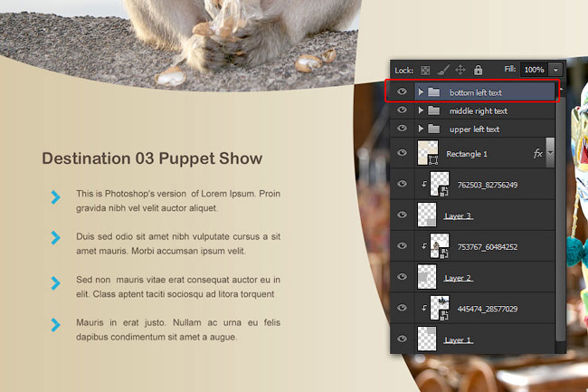588x392 pixels.
Task: Click the lock all padlock icon
Action: [478, 70]
